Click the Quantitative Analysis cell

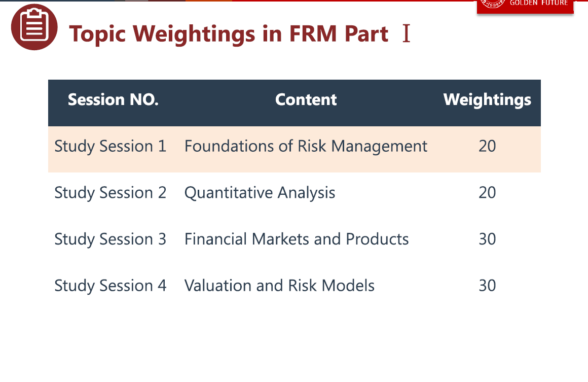(x=260, y=193)
